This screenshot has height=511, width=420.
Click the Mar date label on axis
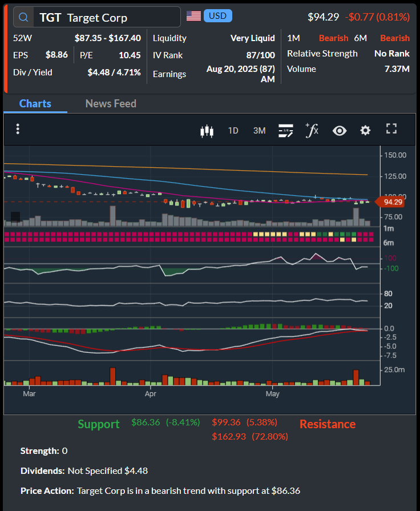pos(29,394)
